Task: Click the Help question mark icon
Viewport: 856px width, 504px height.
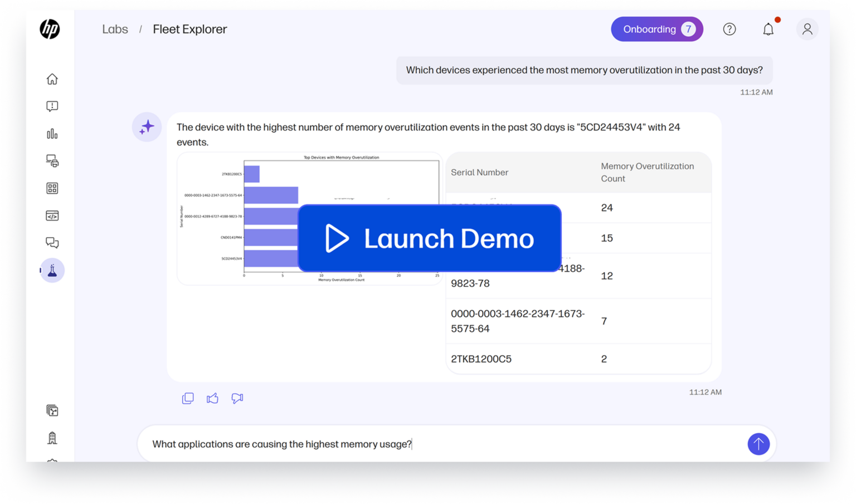Action: [x=729, y=29]
